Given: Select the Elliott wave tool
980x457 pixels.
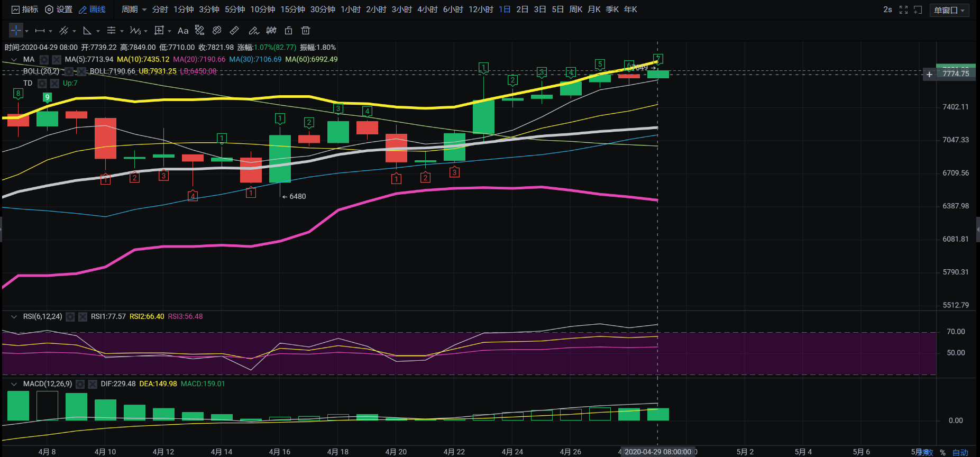Looking at the screenshot, I should coord(135,31).
